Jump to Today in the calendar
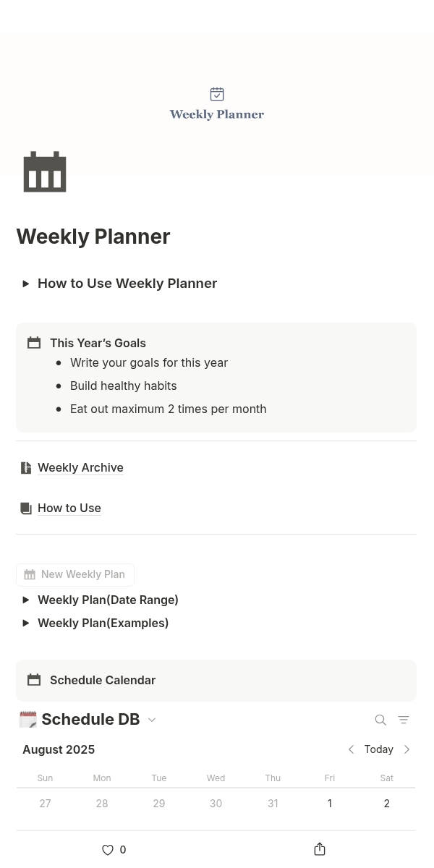 point(379,749)
